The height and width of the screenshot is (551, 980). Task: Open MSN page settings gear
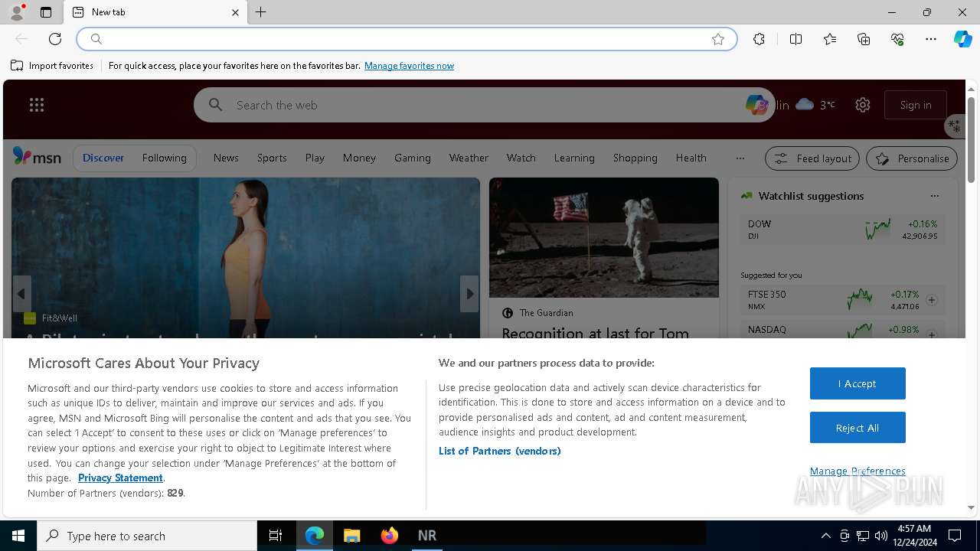(x=863, y=105)
